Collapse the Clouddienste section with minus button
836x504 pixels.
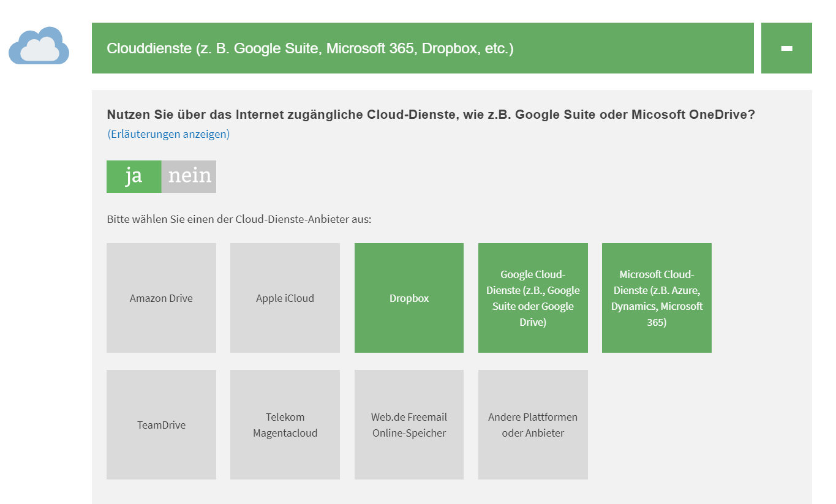pos(786,48)
